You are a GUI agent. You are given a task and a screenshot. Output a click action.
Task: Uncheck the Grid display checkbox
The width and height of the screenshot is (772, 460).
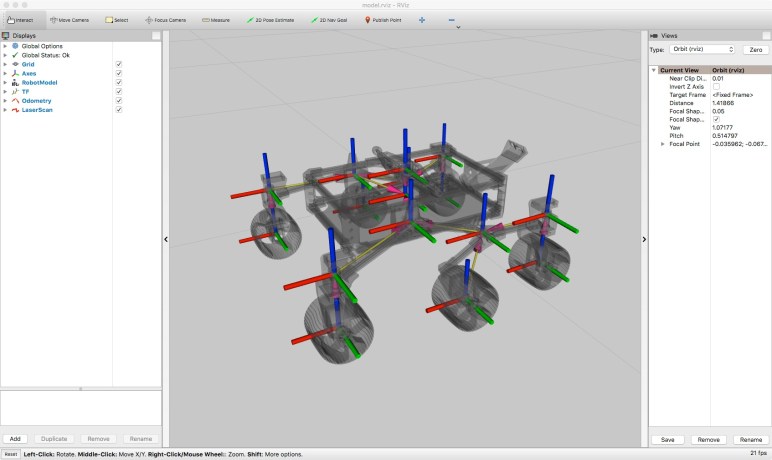click(x=119, y=64)
